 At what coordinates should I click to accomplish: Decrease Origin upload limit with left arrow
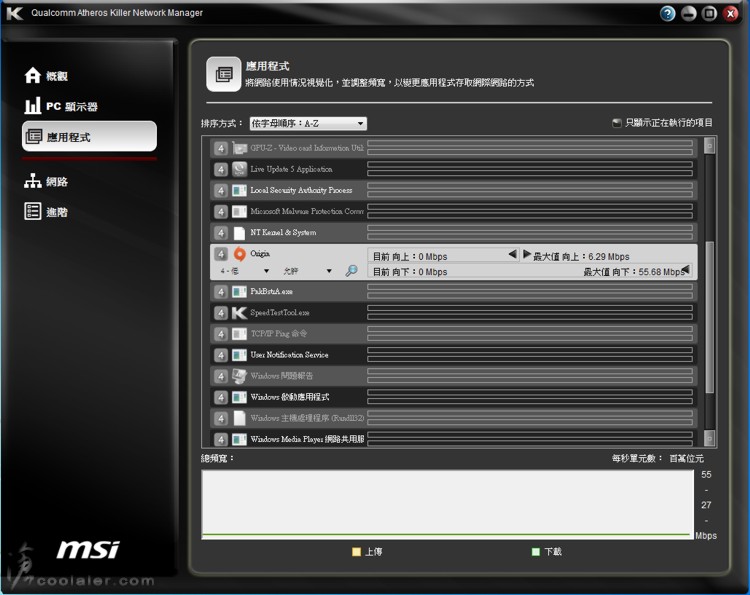point(513,254)
